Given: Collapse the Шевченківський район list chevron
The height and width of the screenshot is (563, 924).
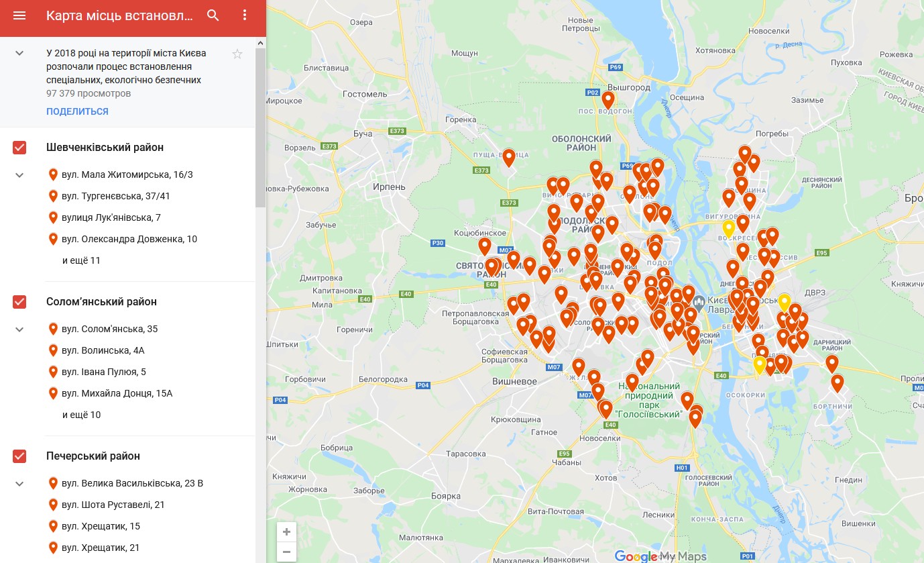Looking at the screenshot, I should click(x=19, y=175).
